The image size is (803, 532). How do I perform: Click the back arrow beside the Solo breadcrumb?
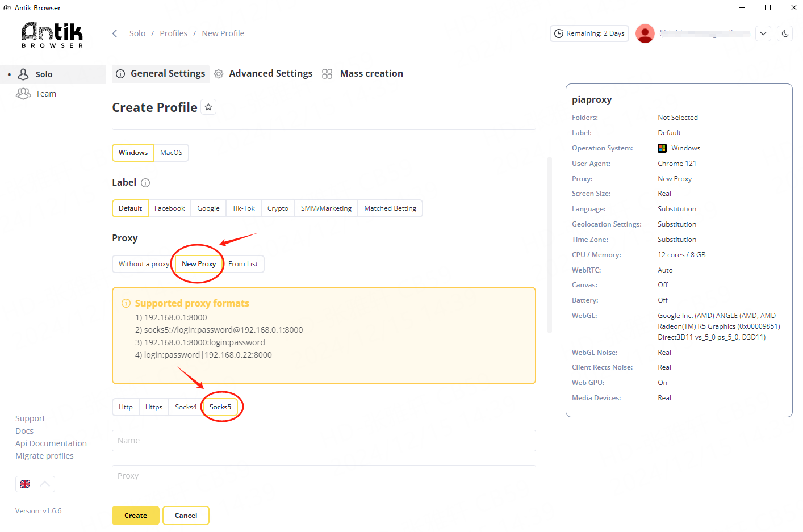115,33
